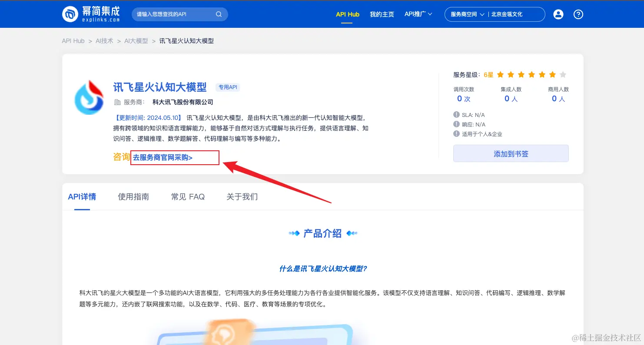Click the 更新时间 2024.05.10 text
The image size is (644, 345).
click(x=148, y=117)
